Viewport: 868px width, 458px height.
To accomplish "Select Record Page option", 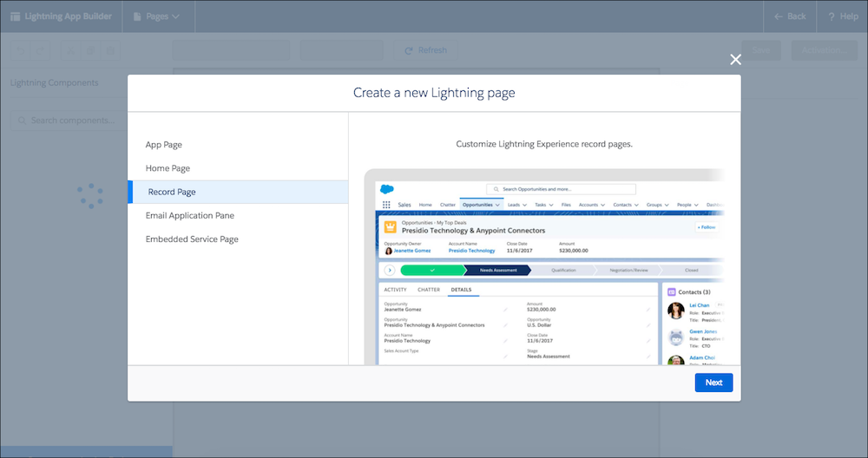I will [238, 192].
